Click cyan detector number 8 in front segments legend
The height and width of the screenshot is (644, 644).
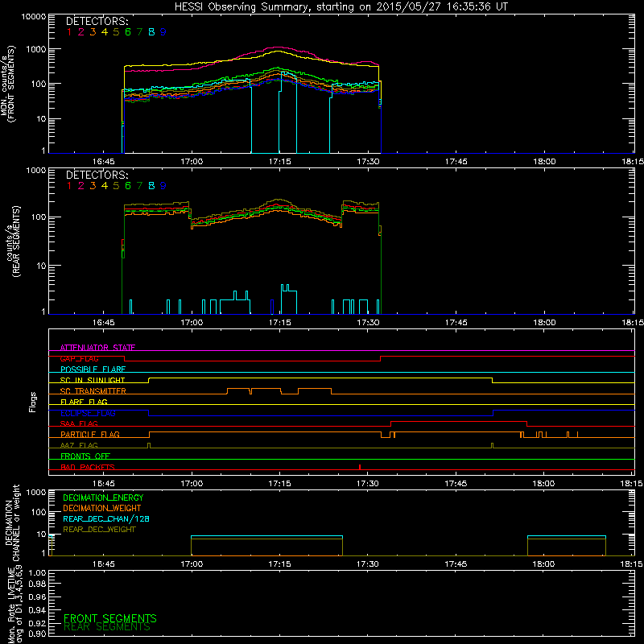[151, 31]
